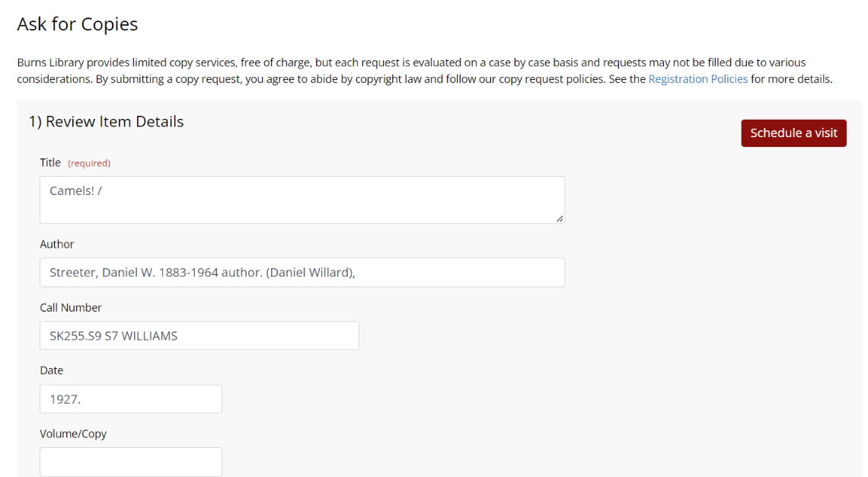The width and height of the screenshot is (868, 477).
Task: Select the Call Number input field
Action: 199,336
